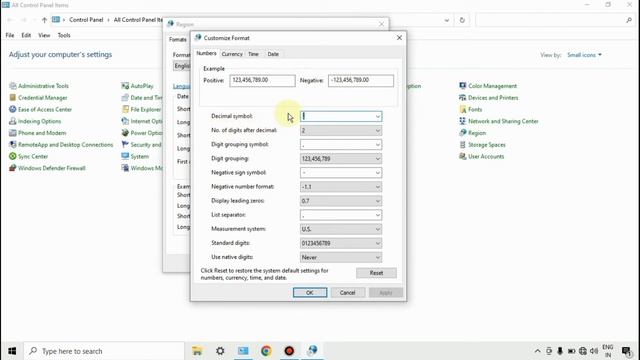Open RemoteApp and Desktop Connections
The width and height of the screenshot is (640, 360).
tap(61, 145)
